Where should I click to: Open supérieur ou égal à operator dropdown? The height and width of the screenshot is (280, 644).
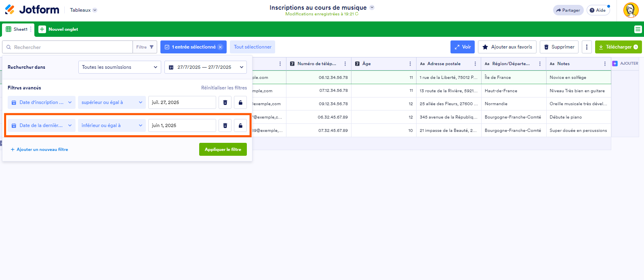112,102
